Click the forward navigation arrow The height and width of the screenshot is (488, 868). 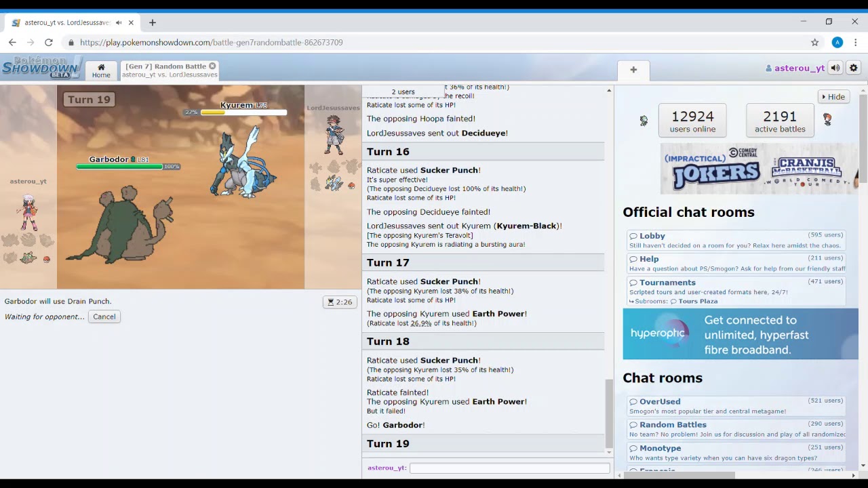click(31, 42)
